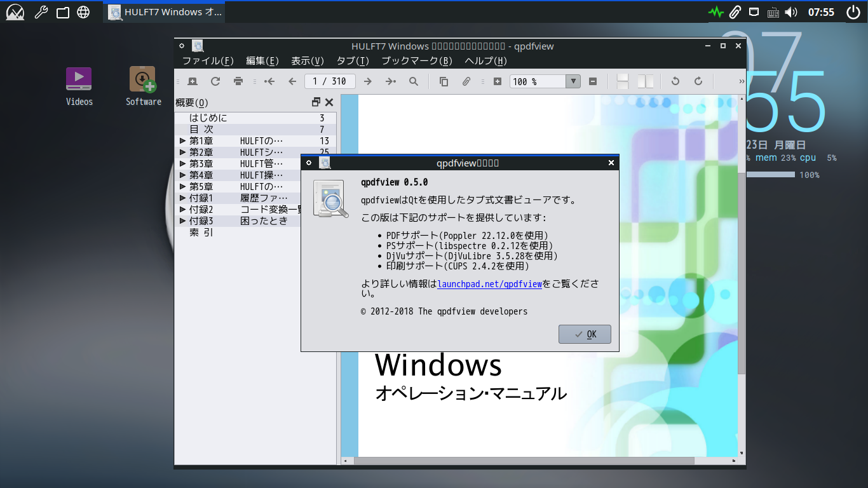Float the 概要 outline panel
This screenshot has height=488, width=868.
316,102
